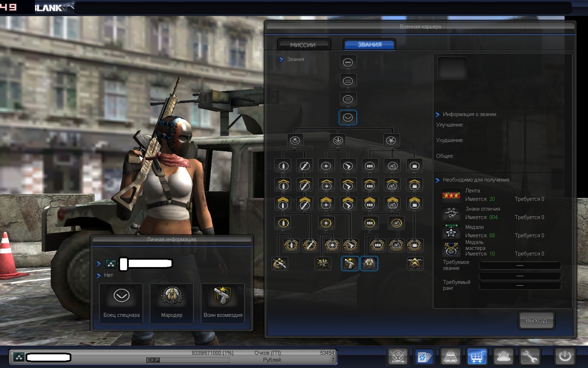Screen dimensions: 588x368
Task: Click the Воин возмездия badge card
Action: [x=223, y=303]
